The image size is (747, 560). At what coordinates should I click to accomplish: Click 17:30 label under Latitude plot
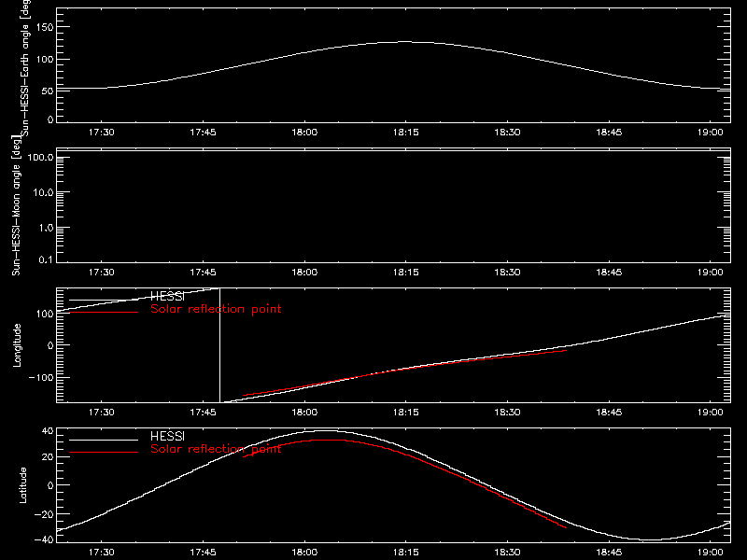click(102, 552)
